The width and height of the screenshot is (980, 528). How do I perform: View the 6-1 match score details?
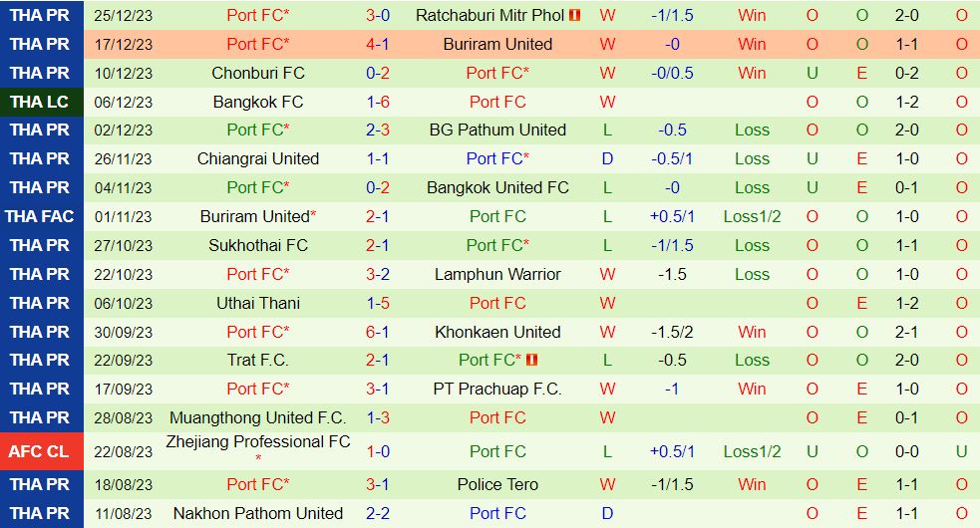coord(378,332)
